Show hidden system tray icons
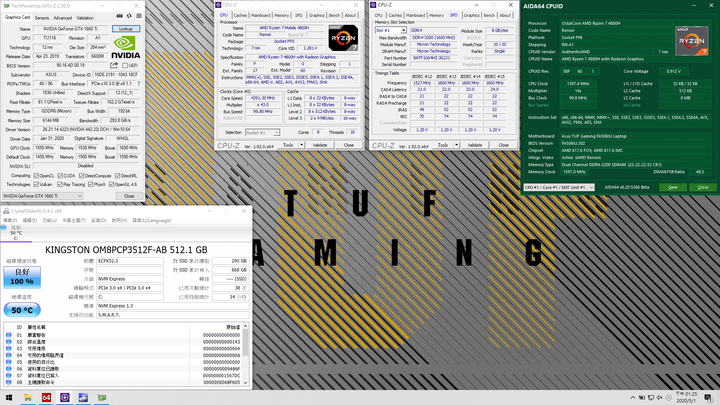This screenshot has height=405, width=720. pyautogui.click(x=633, y=398)
